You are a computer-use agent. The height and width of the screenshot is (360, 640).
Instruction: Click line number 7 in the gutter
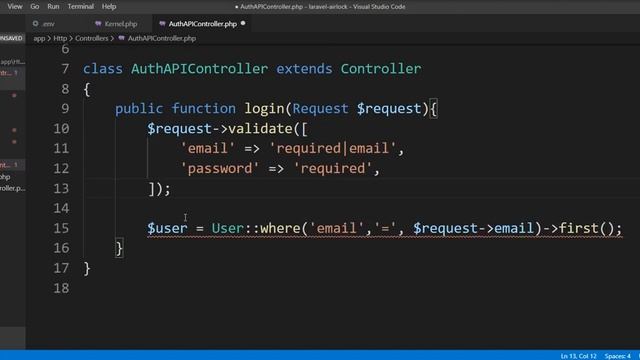coord(65,69)
